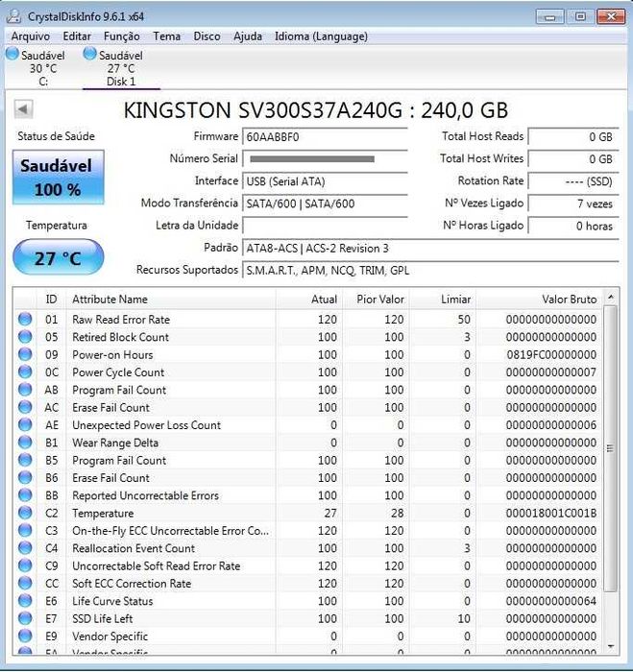Click status orb of Reallocation Event Count row
This screenshot has width=633, height=672.
[25, 548]
